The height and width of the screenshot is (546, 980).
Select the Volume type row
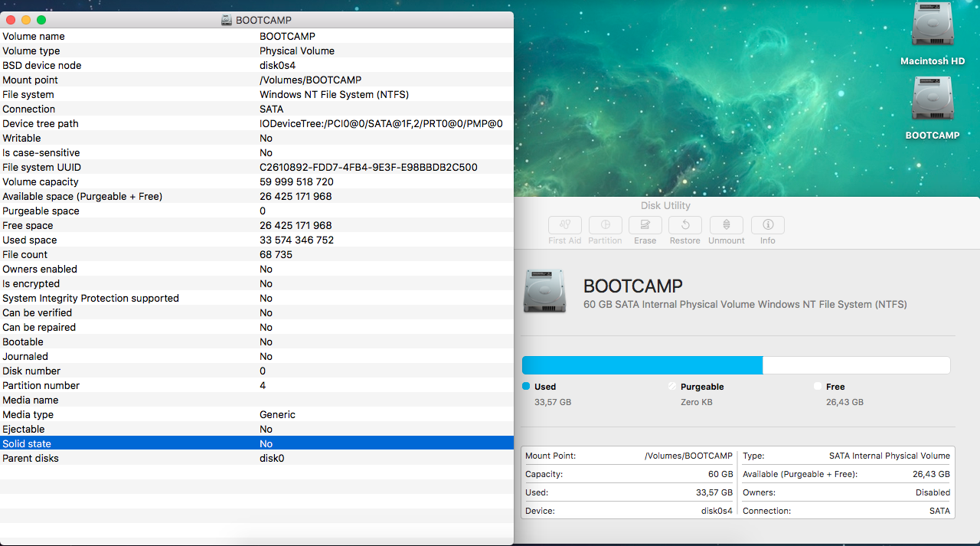tap(256, 51)
